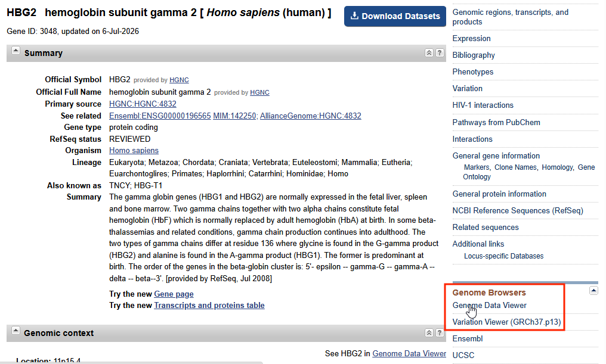Viewport: 606px width, 364px height.
Task: Go to Bibliography section in sidebar
Action: [x=474, y=55]
